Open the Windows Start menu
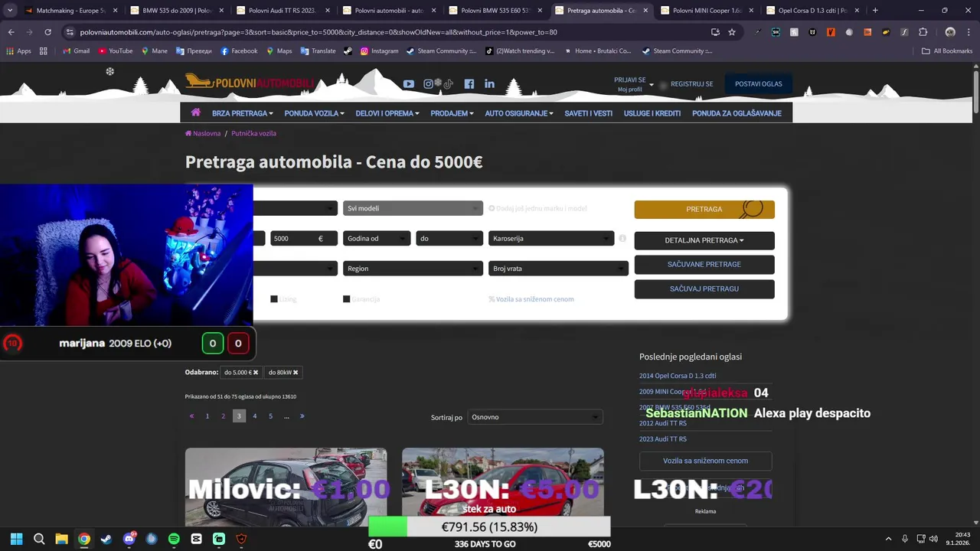 click(x=16, y=539)
